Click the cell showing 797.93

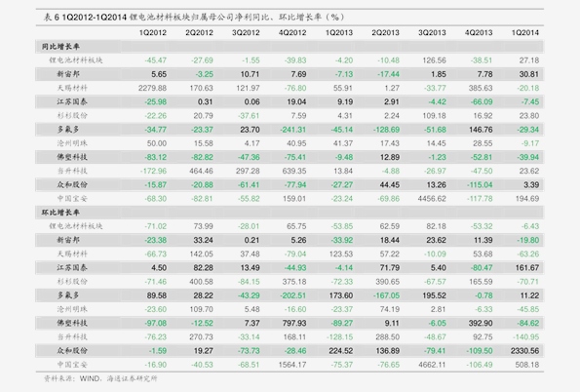tap(294, 323)
